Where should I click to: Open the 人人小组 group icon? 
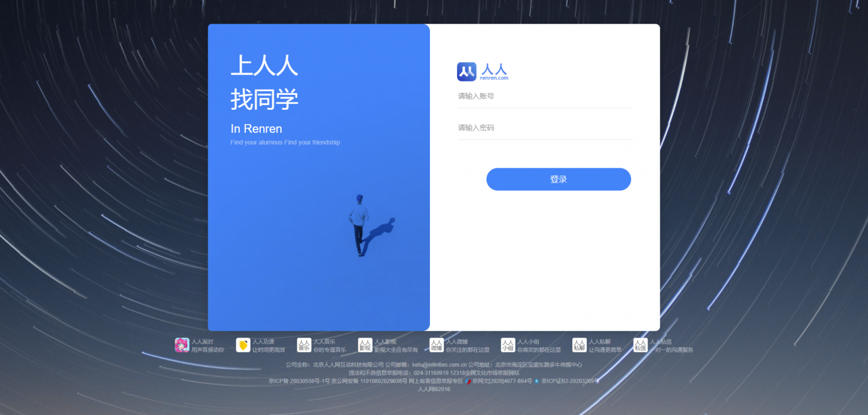(507, 345)
